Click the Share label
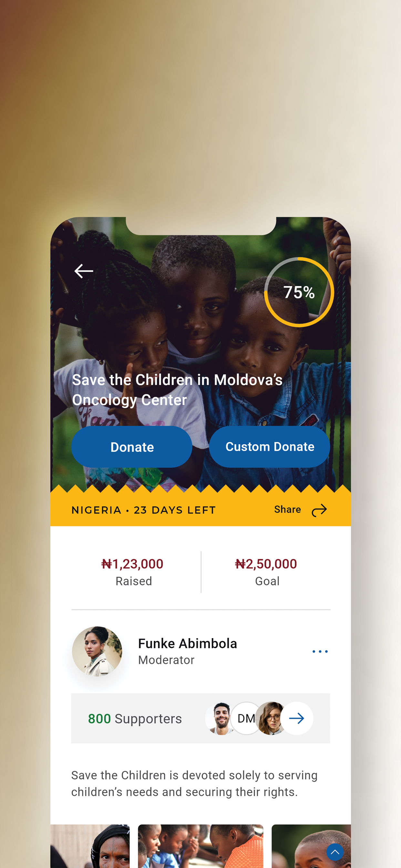Screen dimensions: 401x868 tap(287, 510)
